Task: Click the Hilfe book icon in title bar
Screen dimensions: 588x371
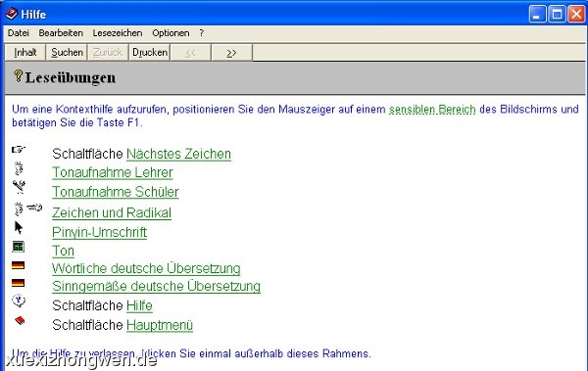Action: [11, 14]
